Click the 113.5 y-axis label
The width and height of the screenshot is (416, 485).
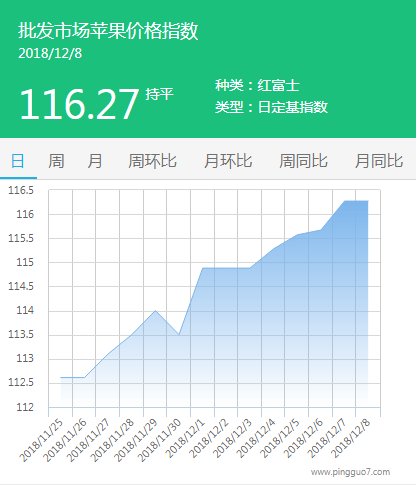click(x=21, y=334)
